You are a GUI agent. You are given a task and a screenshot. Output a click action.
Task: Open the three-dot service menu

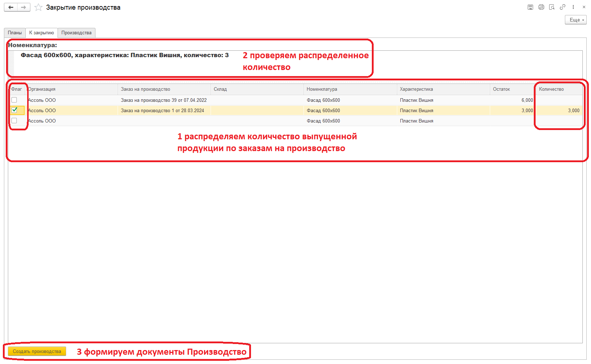(573, 7)
